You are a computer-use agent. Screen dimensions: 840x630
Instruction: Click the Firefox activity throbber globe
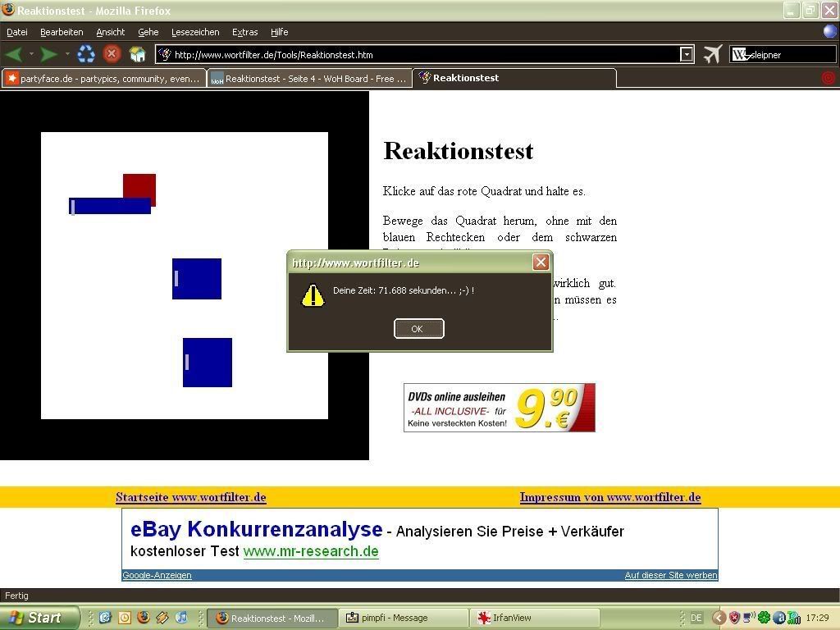(x=830, y=32)
